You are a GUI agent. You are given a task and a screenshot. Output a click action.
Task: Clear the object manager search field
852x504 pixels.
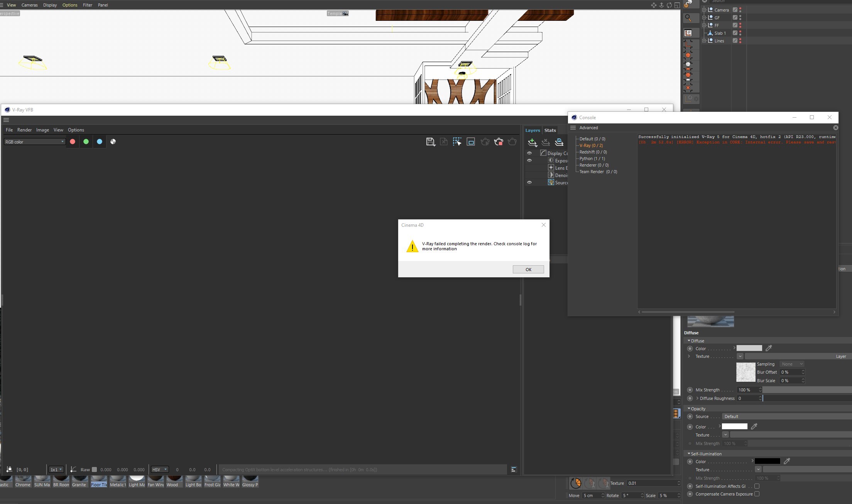(705, 1)
